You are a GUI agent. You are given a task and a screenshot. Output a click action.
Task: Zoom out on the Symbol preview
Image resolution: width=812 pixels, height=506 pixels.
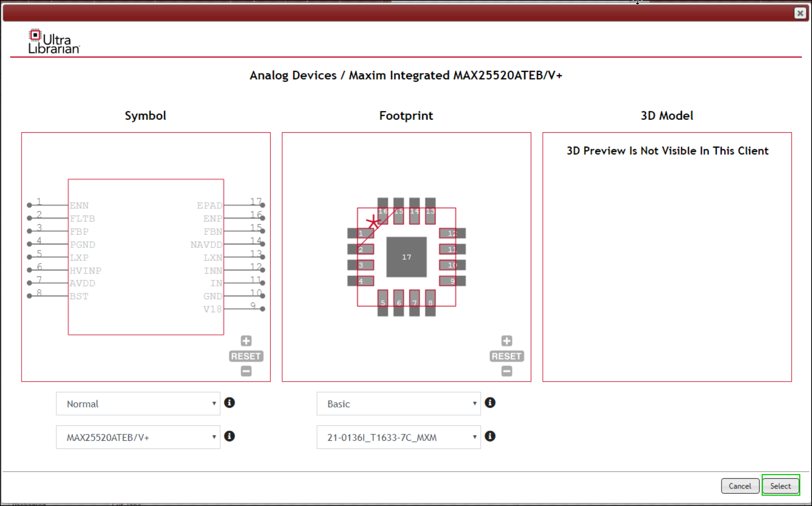(246, 371)
